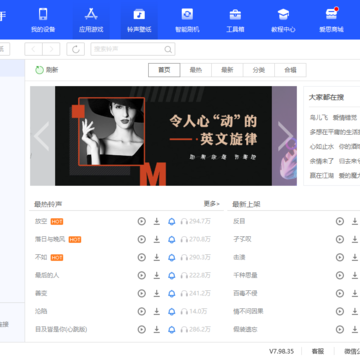Search trending term 鸟儿飞
This screenshot has width=360, height=360.
(x=319, y=117)
